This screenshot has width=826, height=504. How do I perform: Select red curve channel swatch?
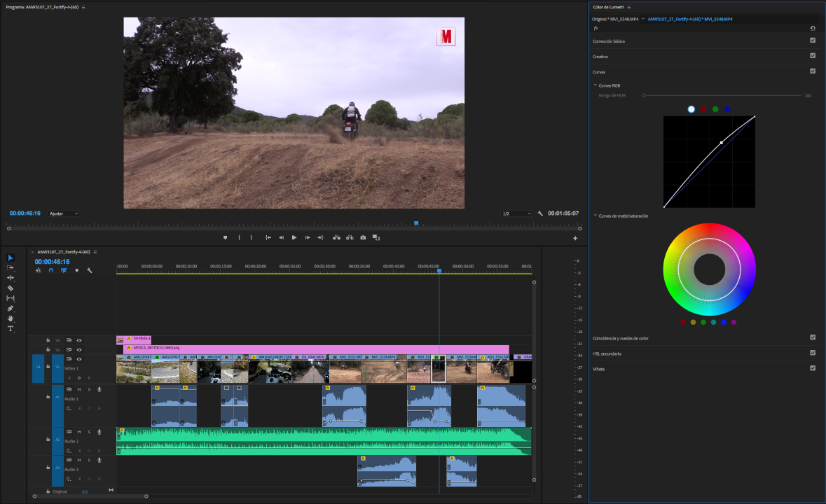[x=703, y=109]
